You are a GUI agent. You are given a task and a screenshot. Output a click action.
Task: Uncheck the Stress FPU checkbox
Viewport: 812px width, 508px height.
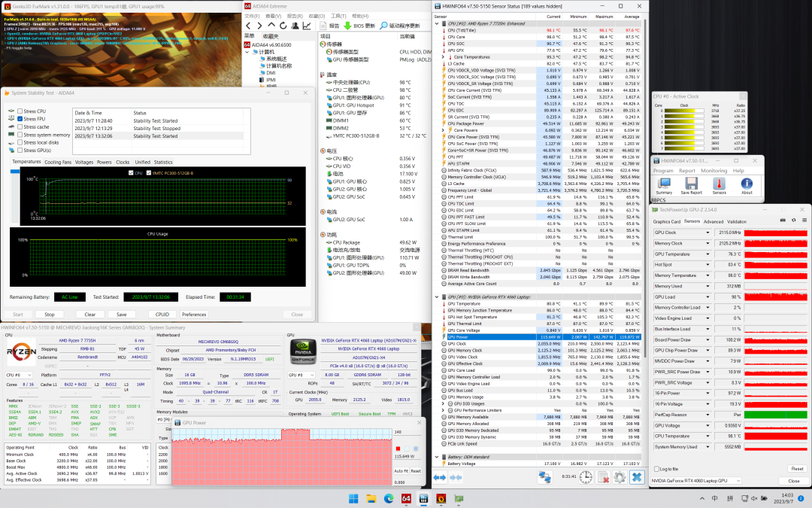(20, 119)
